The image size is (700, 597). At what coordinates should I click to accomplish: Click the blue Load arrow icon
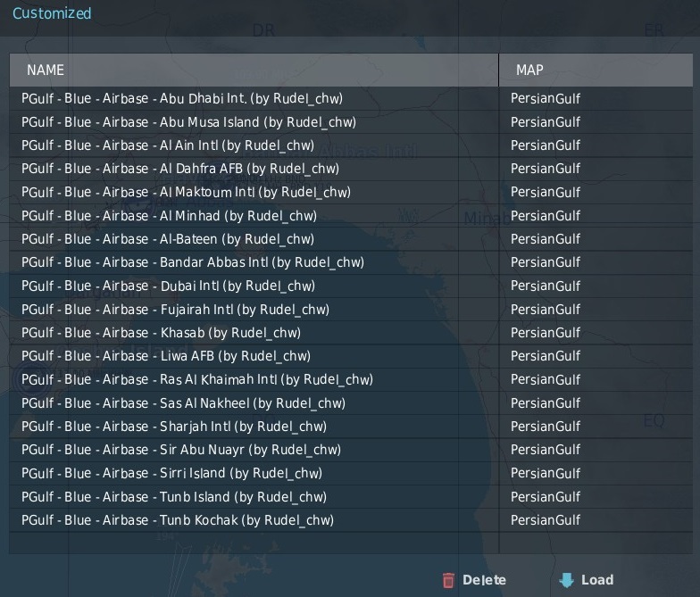tap(566, 581)
